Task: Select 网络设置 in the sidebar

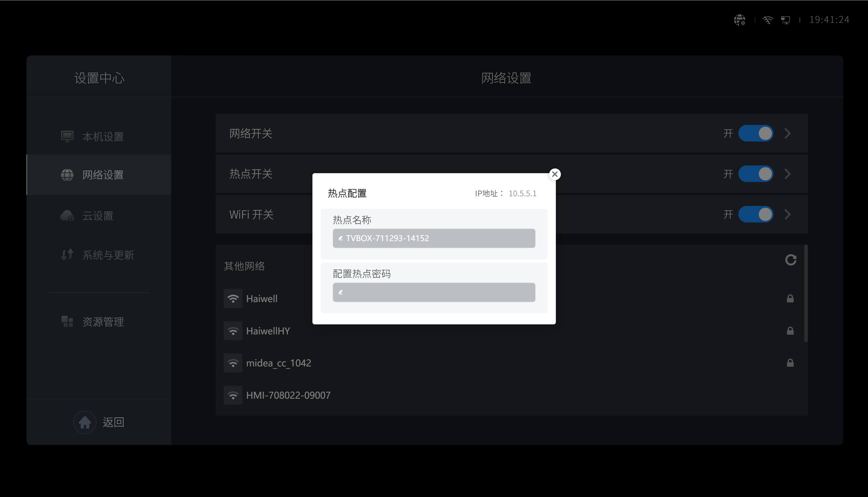Action: point(99,175)
